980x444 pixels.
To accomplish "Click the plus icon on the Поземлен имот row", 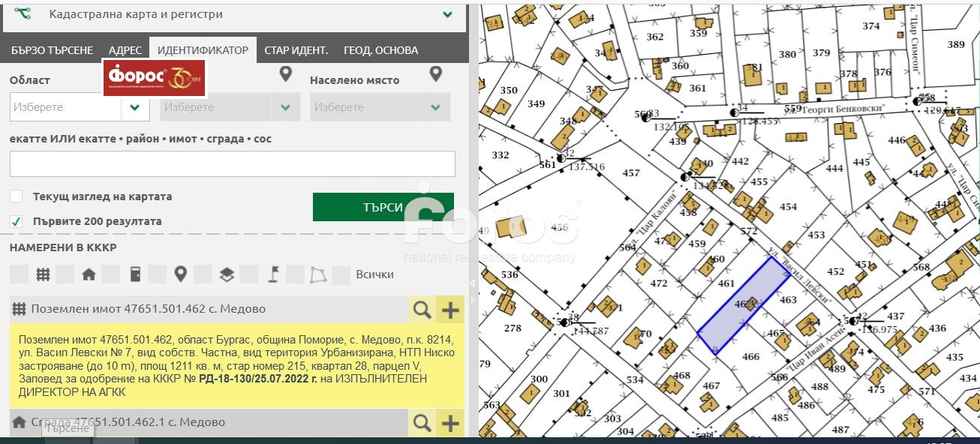I will pyautogui.click(x=450, y=309).
